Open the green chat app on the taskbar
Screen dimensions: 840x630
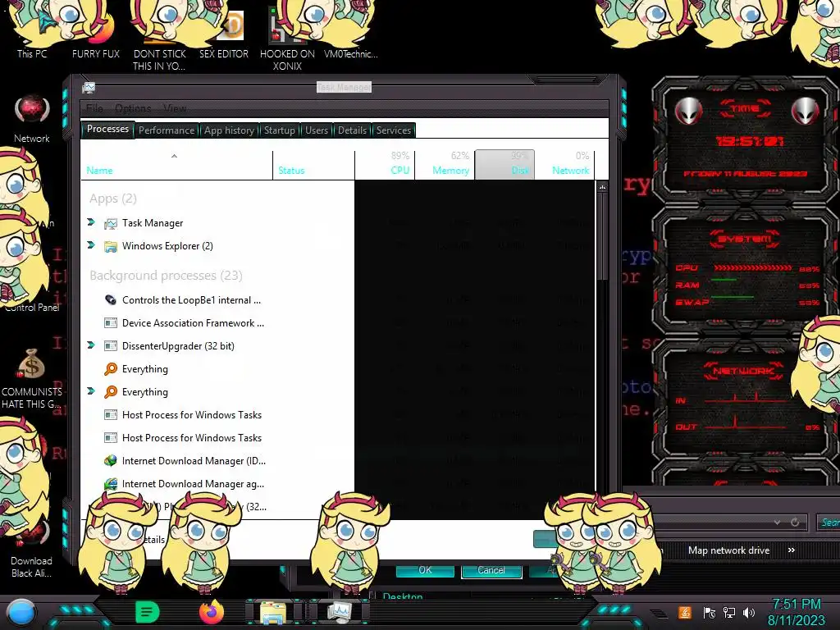(x=148, y=612)
